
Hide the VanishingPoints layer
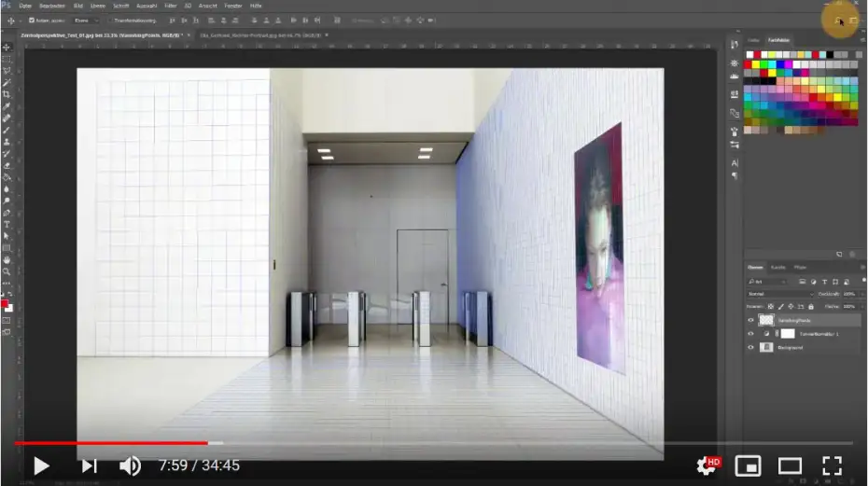tap(750, 320)
